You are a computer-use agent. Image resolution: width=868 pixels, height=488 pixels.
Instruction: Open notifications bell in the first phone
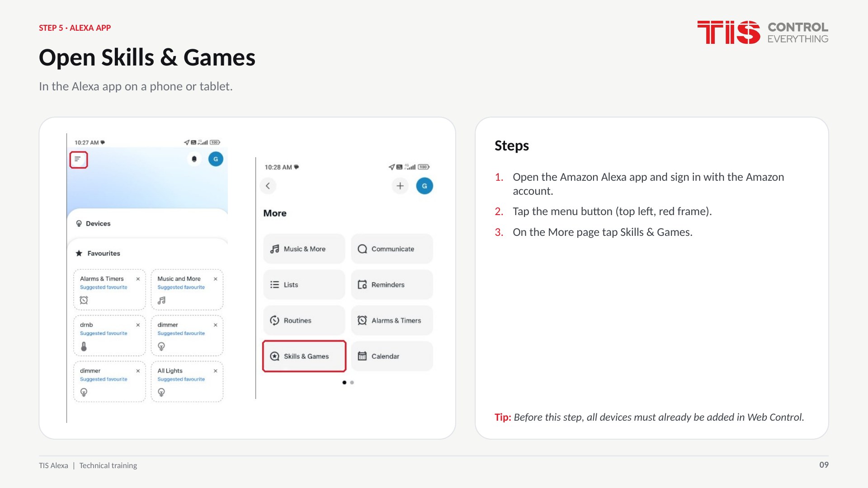(194, 159)
